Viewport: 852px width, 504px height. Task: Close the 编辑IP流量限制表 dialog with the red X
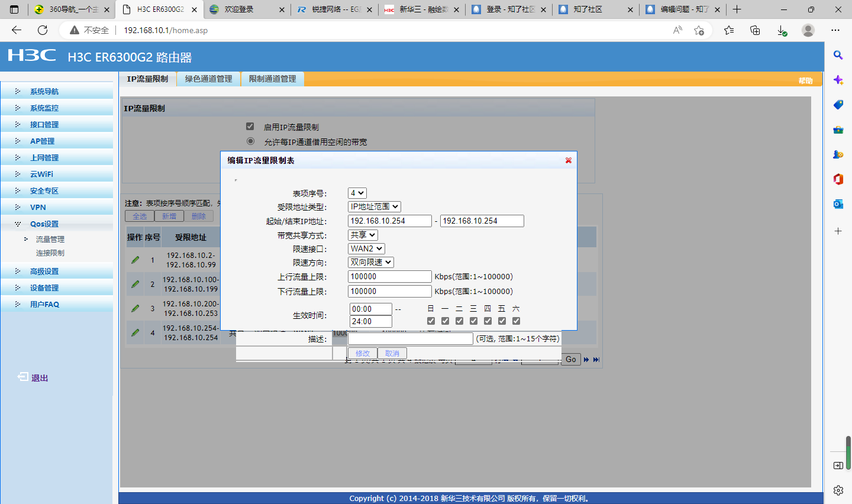568,160
